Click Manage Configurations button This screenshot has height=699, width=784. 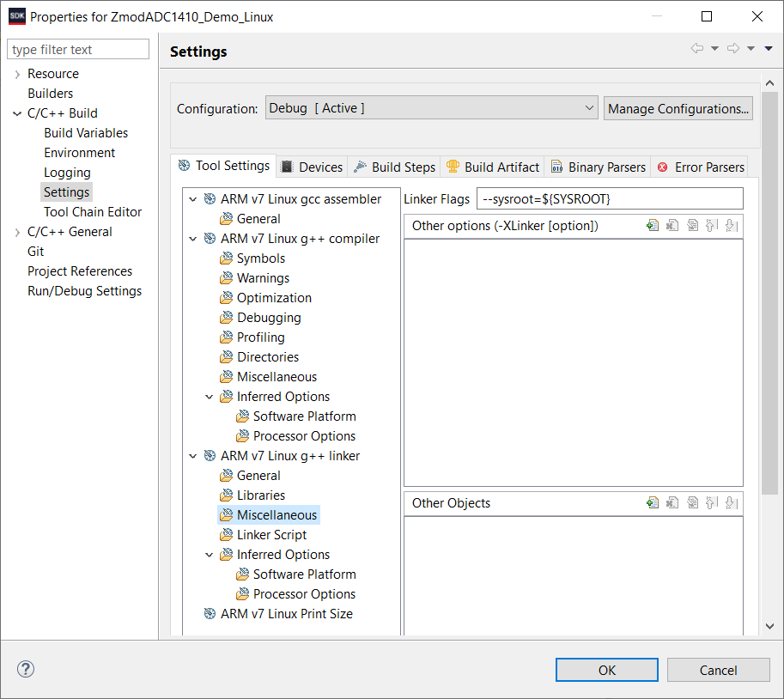click(x=678, y=108)
